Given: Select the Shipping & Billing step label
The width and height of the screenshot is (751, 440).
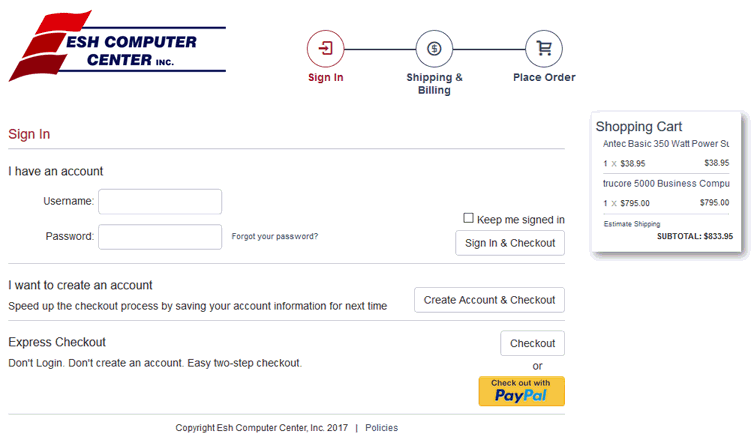Looking at the screenshot, I should click(x=434, y=83).
